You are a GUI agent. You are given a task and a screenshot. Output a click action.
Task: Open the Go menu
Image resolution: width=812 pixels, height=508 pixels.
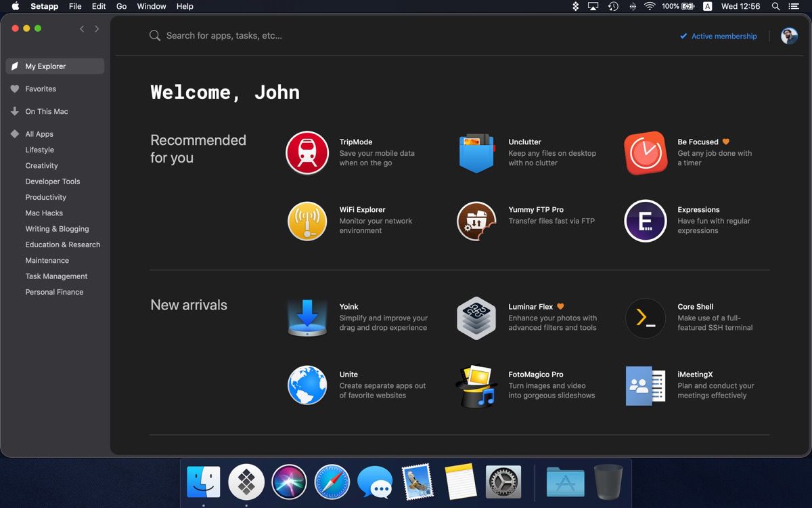tap(121, 6)
